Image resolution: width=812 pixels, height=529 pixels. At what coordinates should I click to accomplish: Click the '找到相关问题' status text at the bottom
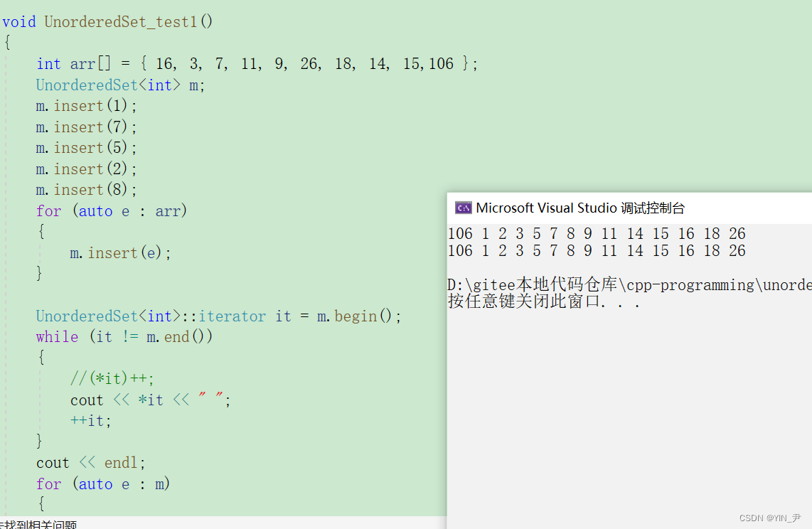38,524
